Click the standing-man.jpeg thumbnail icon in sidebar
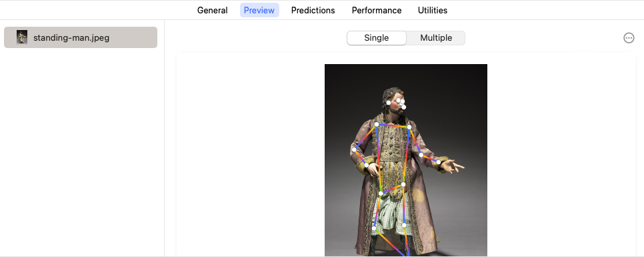Viewport: 644px width, 257px height. tap(22, 37)
